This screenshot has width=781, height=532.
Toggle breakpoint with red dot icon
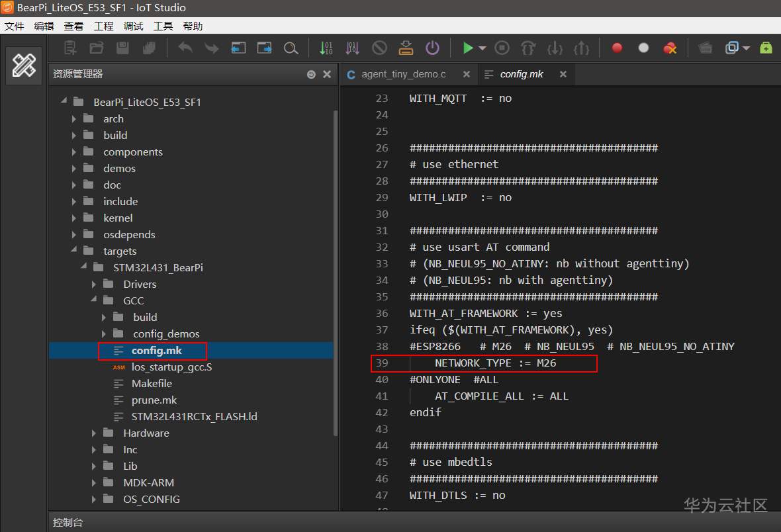(x=617, y=48)
